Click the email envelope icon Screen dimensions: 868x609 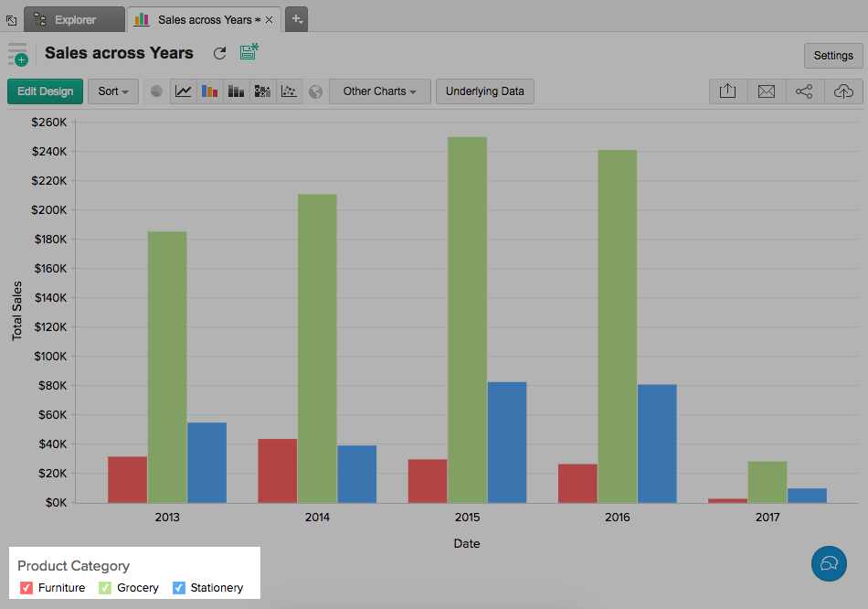[x=766, y=91]
